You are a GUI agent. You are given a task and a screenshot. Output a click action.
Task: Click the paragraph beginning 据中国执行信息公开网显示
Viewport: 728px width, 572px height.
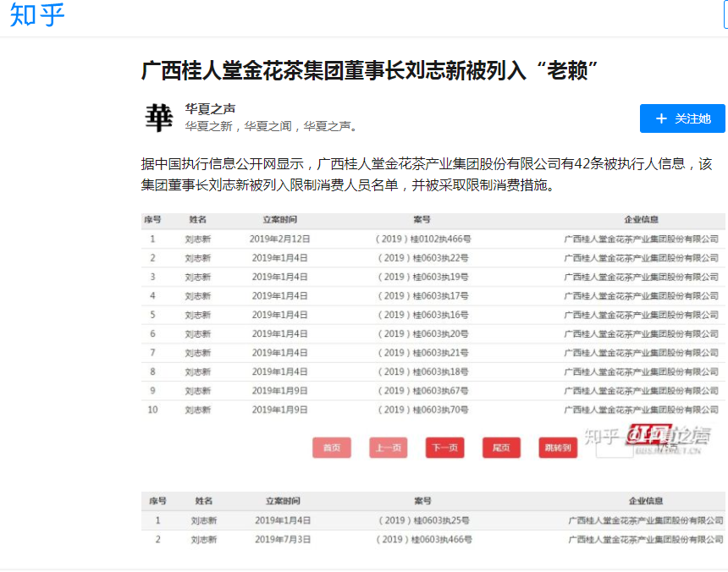click(426, 174)
